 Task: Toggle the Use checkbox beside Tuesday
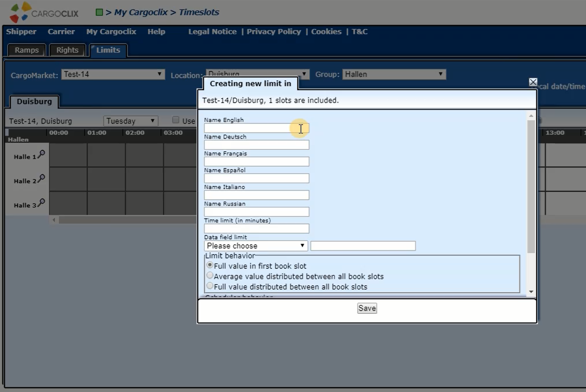coord(176,120)
